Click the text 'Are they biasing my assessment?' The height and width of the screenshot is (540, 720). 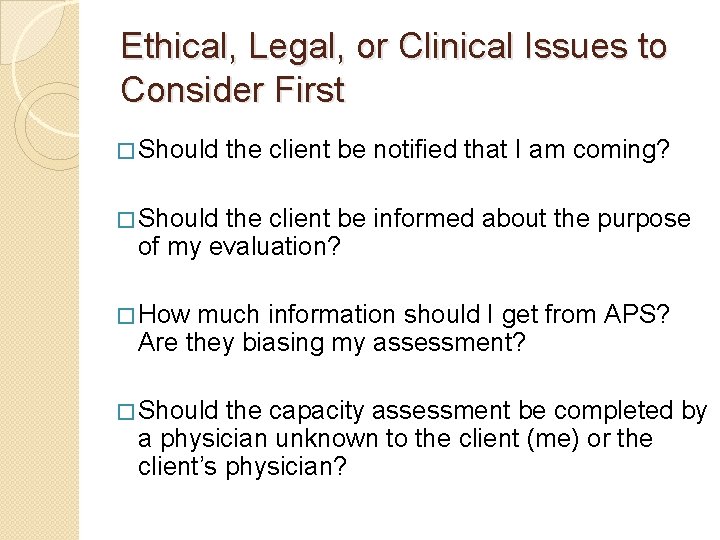(332, 343)
